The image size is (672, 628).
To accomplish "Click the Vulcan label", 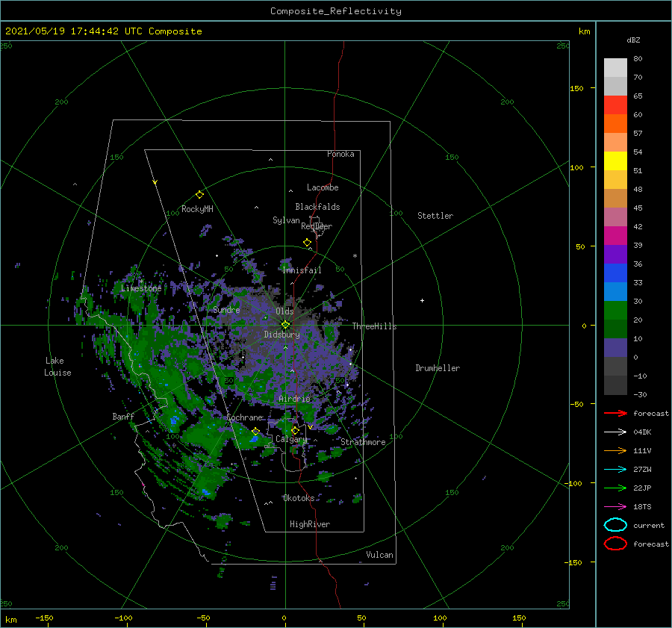I will (380, 555).
